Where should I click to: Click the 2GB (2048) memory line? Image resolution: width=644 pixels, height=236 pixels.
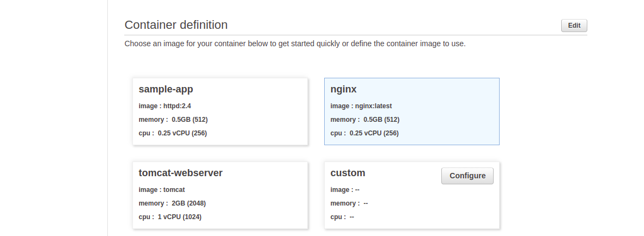[172, 203]
